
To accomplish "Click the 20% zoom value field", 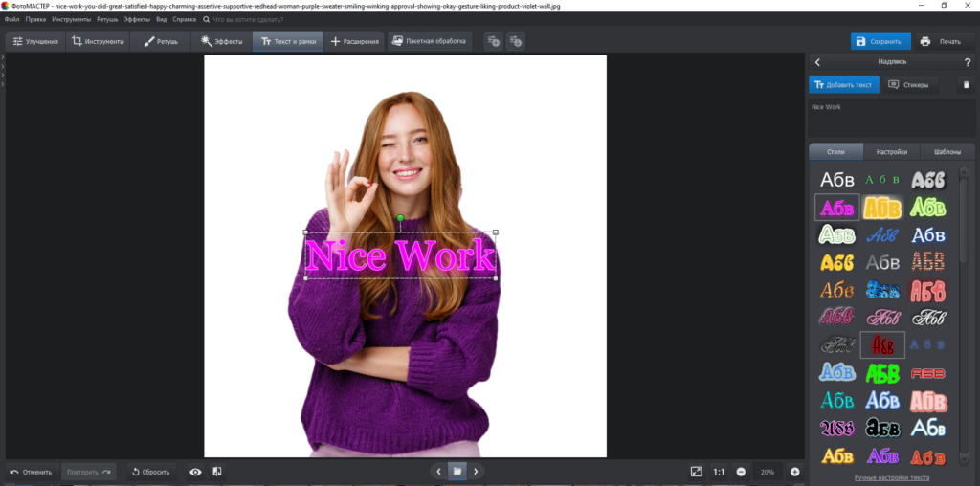I will click(768, 472).
